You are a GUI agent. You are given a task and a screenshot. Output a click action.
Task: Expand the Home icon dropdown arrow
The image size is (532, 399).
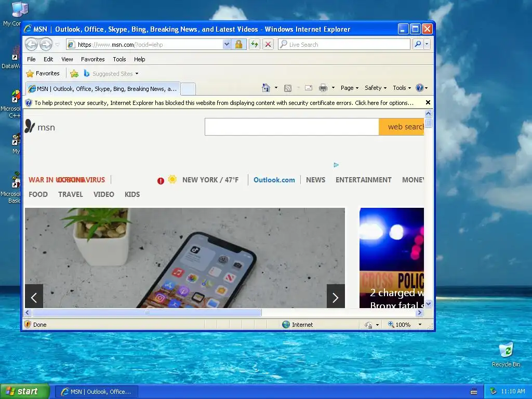click(276, 88)
